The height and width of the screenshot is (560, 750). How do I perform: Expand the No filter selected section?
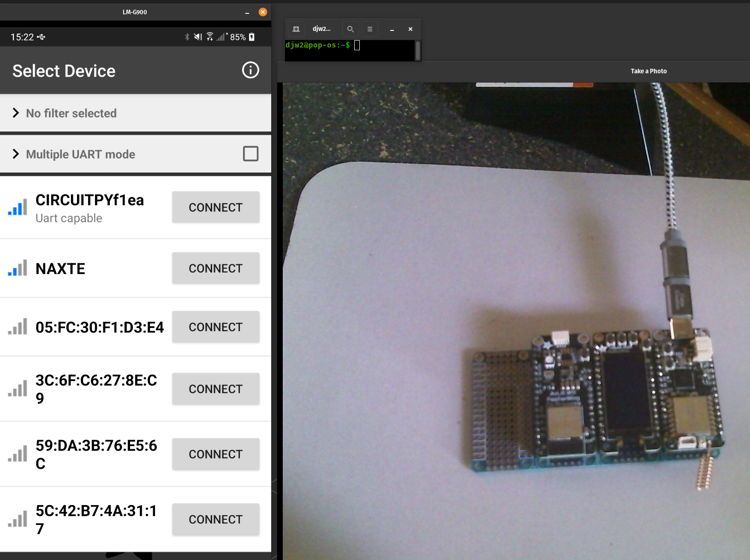16,113
